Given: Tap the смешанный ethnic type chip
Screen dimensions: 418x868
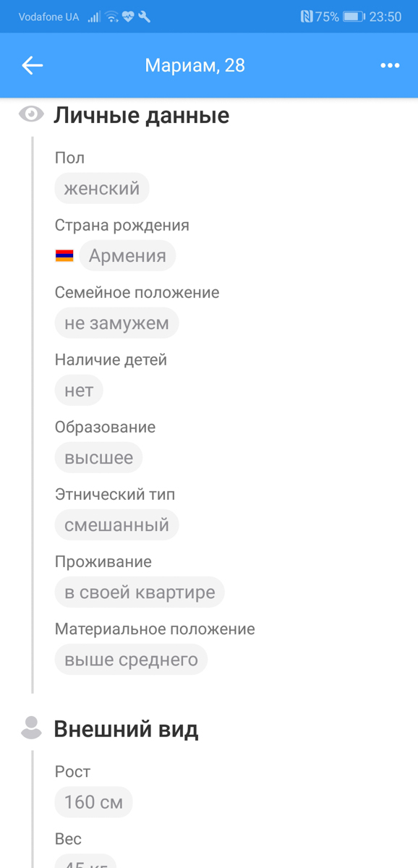Looking at the screenshot, I should pyautogui.click(x=116, y=525).
